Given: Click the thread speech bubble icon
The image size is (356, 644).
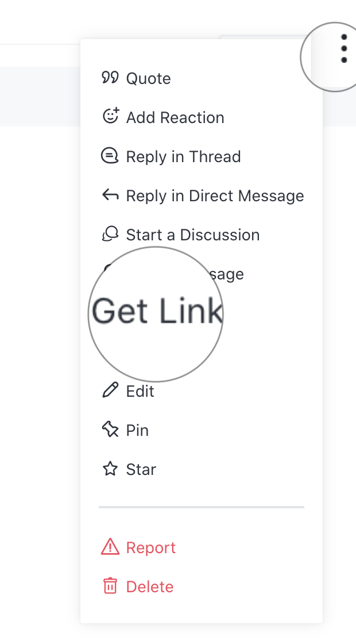Looking at the screenshot, I should (x=110, y=156).
